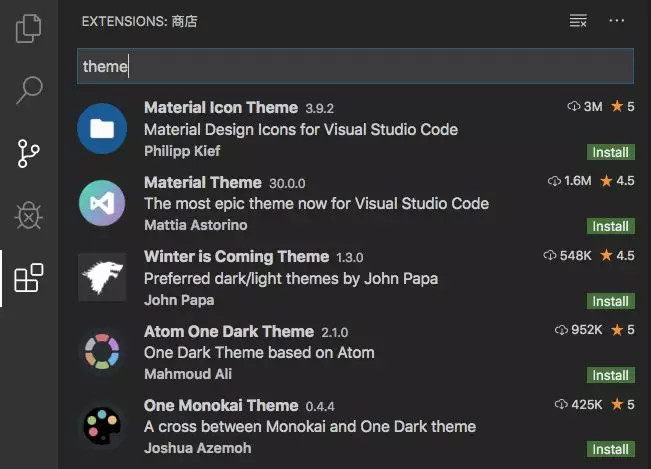Click the 548K download count
Image resolution: width=651 pixels, height=469 pixels.
[x=567, y=256]
